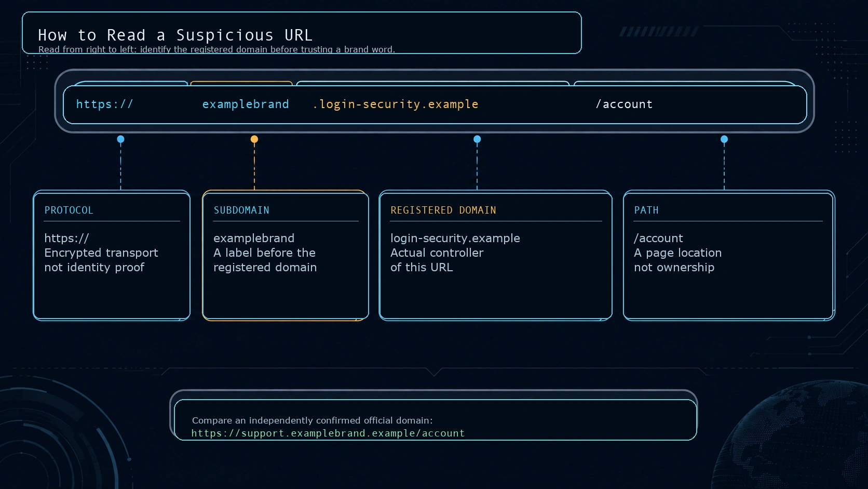Select the 'PATH' card heading
This screenshot has height=489, width=868.
coord(646,210)
